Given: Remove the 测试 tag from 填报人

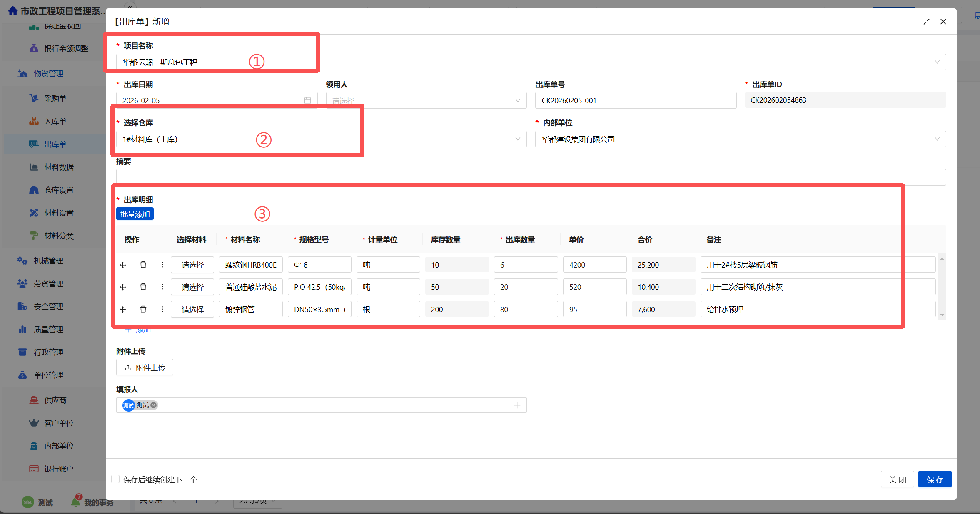Looking at the screenshot, I should pos(154,405).
